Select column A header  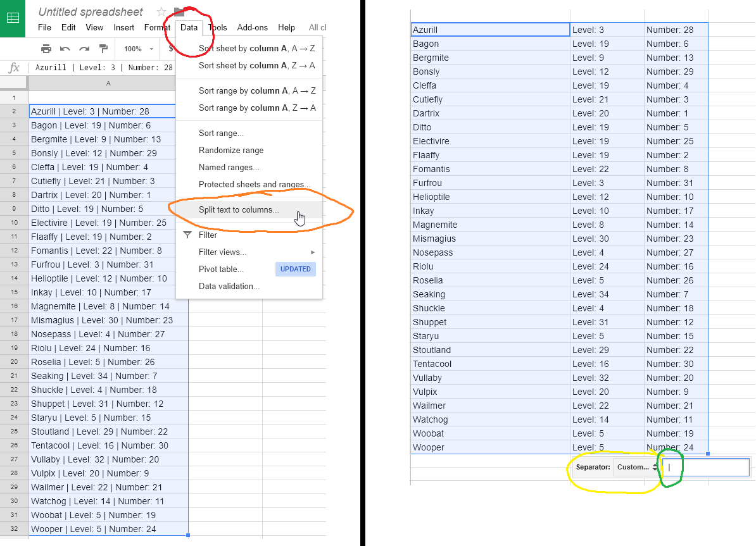(108, 84)
